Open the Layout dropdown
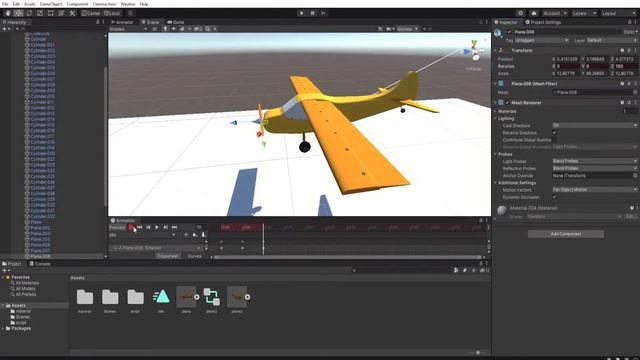 coord(618,13)
